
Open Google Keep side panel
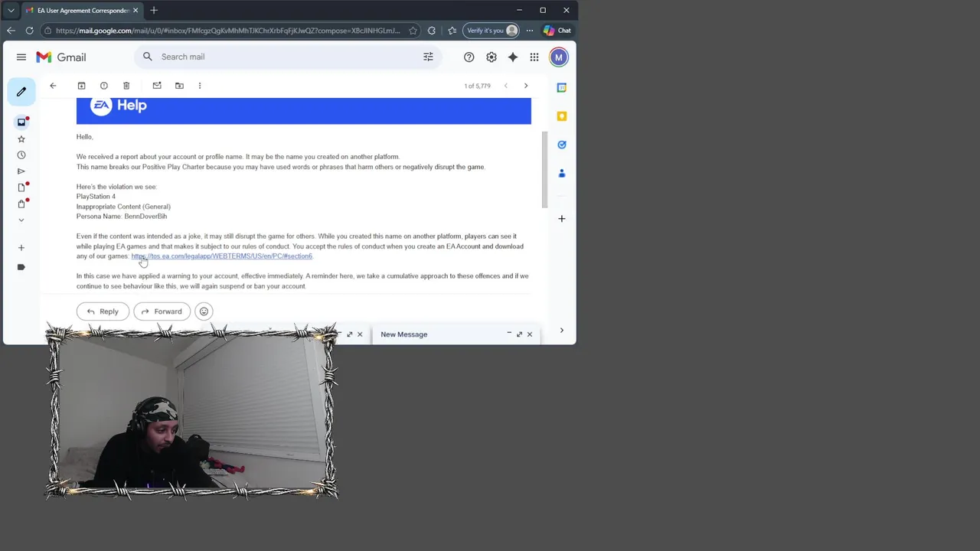562,116
